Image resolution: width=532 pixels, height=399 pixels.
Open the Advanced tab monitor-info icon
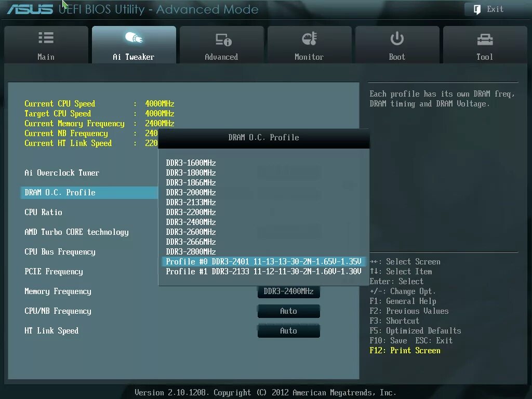(x=223, y=39)
